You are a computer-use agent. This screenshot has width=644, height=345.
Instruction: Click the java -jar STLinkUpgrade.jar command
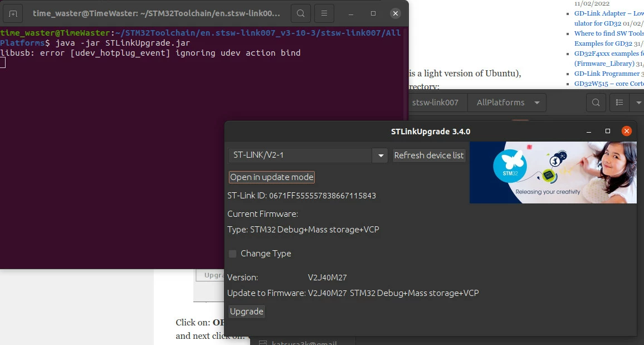[123, 43]
